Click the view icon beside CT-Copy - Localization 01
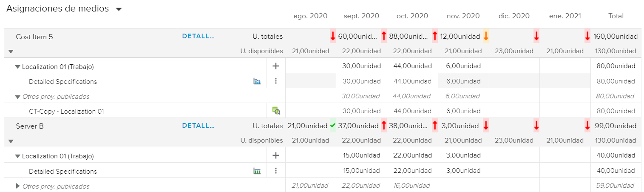This screenshot has width=644, height=192. point(276,111)
